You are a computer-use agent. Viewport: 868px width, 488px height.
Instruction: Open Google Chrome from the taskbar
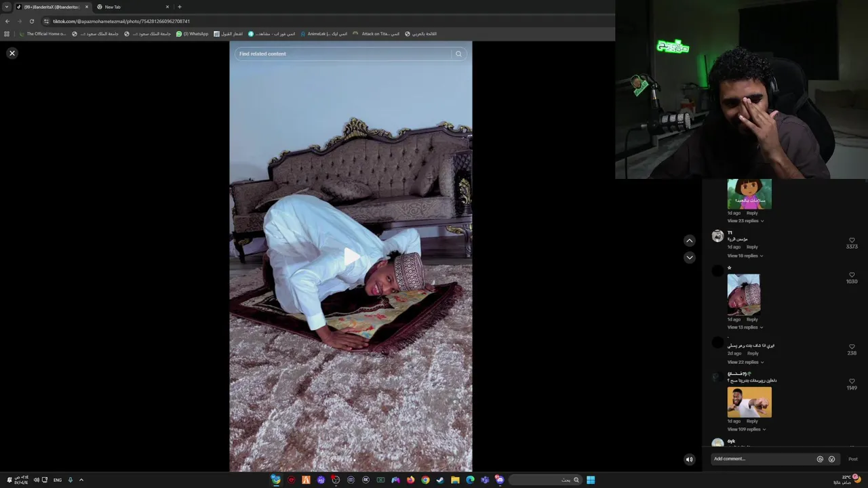point(425,480)
